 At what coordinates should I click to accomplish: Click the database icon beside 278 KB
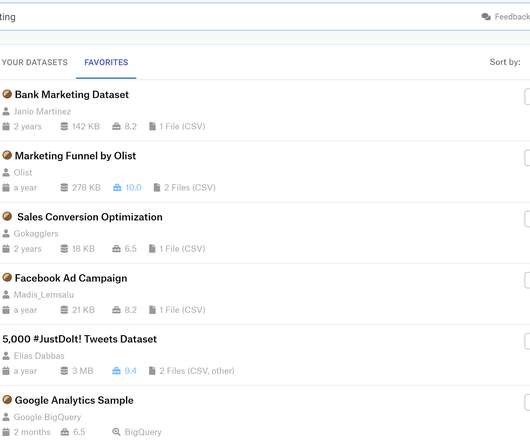coord(64,188)
